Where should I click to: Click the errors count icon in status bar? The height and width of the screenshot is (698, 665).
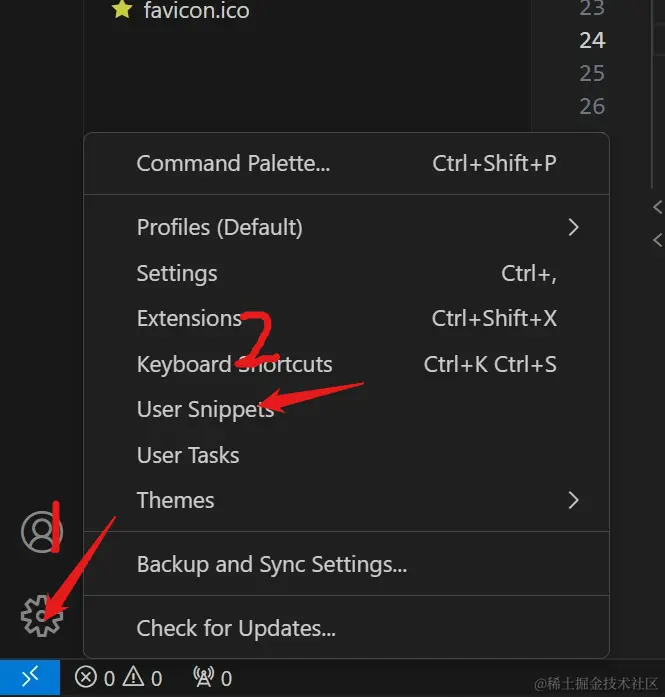coord(87,678)
